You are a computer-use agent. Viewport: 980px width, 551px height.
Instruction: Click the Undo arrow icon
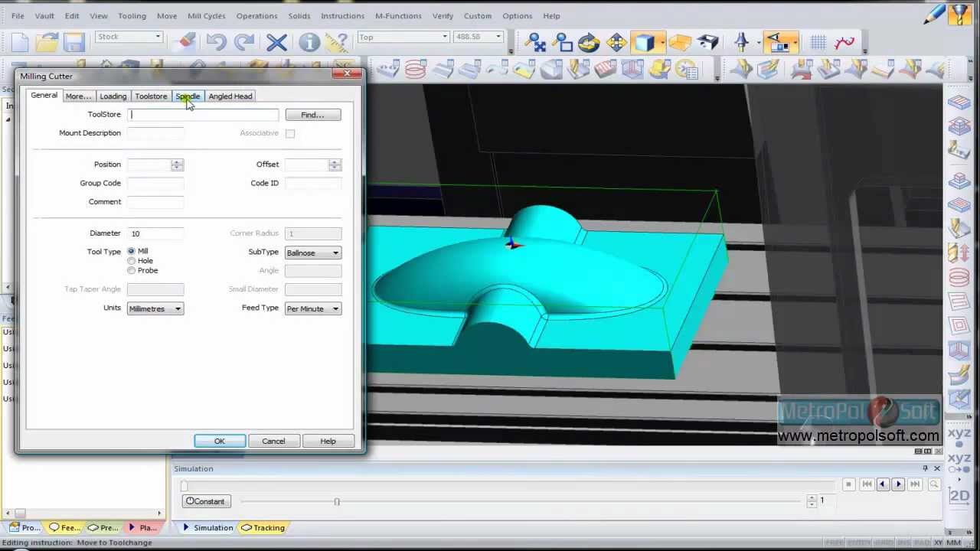coord(217,43)
